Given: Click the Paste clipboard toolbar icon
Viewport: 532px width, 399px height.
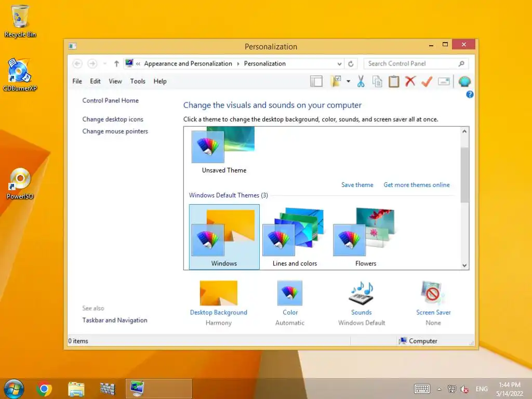Looking at the screenshot, I should (x=394, y=82).
